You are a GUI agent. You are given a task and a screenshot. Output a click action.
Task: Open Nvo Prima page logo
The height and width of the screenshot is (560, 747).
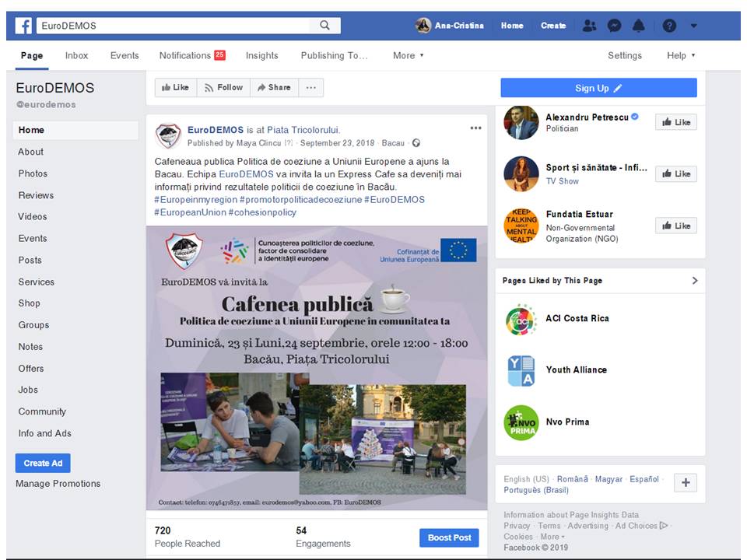point(521,423)
